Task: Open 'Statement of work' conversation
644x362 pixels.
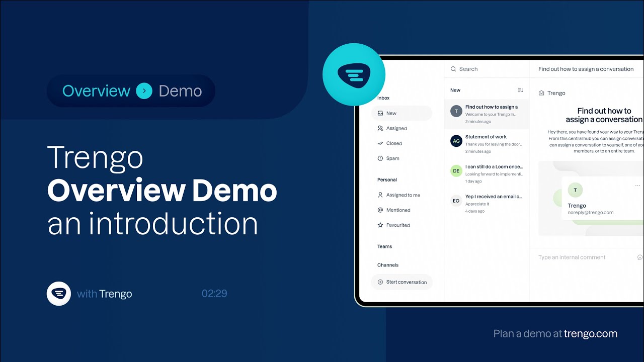Action: coord(487,144)
